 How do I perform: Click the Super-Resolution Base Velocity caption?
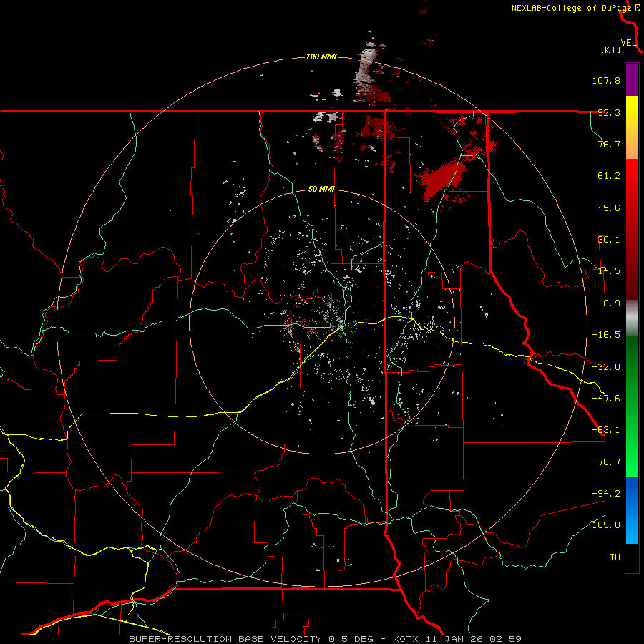[326, 639]
